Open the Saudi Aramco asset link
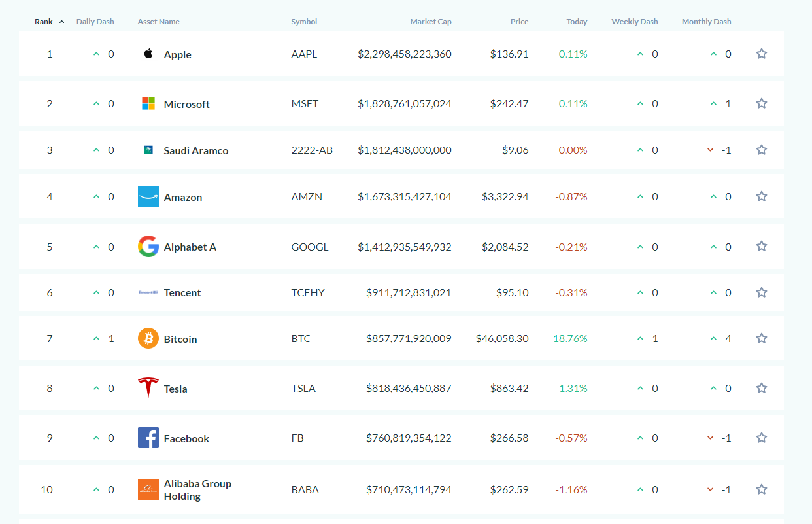This screenshot has height=524, width=812. click(x=196, y=150)
